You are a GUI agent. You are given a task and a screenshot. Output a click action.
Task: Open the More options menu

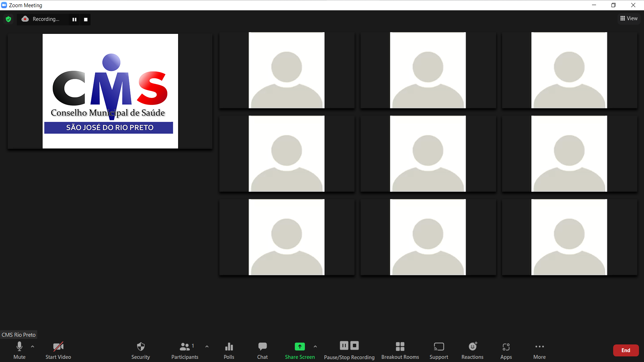[x=540, y=350]
